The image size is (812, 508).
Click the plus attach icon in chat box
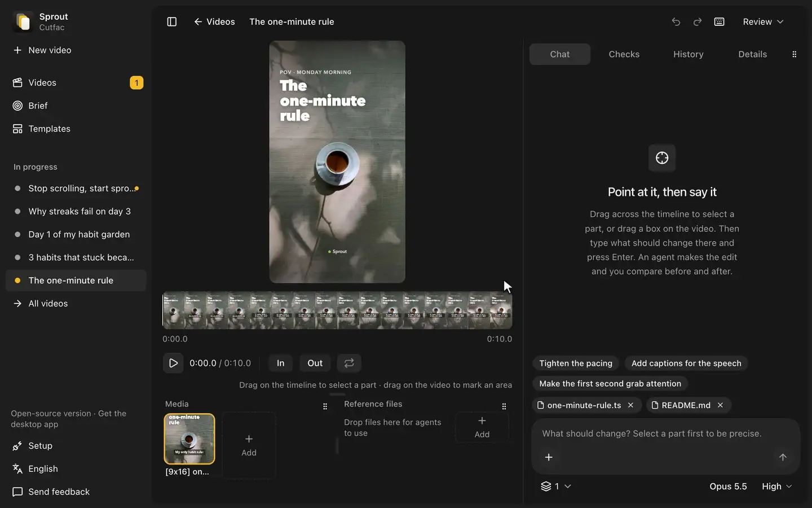[549, 457]
